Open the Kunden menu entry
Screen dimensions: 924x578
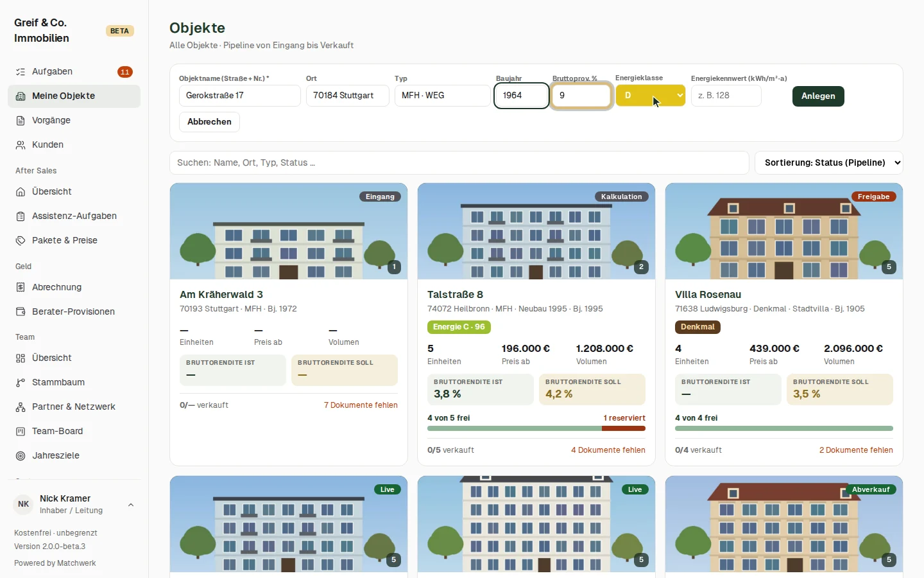pos(74,145)
